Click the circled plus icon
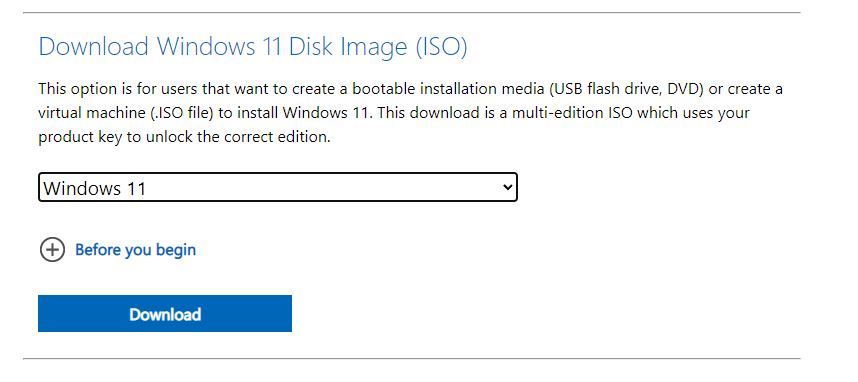858x382 pixels. coord(53,250)
